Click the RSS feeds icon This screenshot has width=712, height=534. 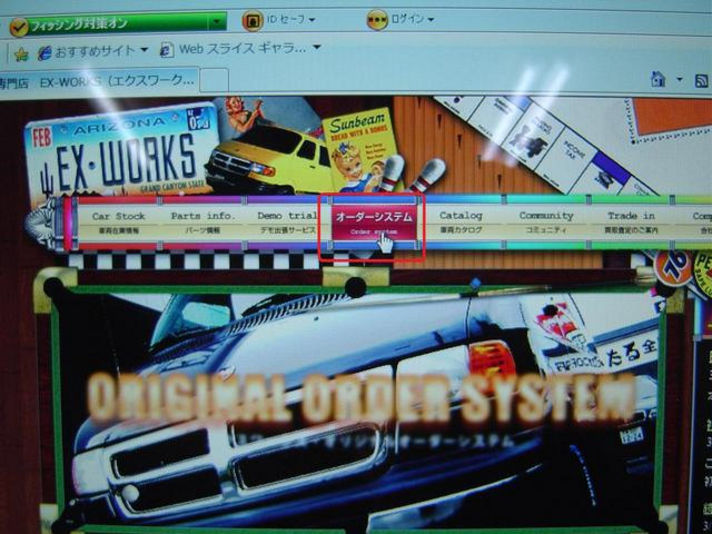[702, 81]
